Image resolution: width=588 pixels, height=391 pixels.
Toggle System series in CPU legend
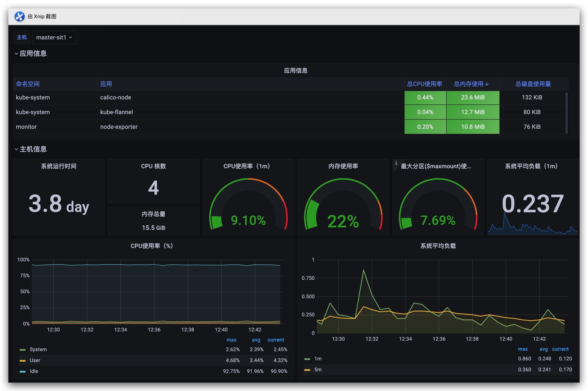pyautogui.click(x=38, y=349)
